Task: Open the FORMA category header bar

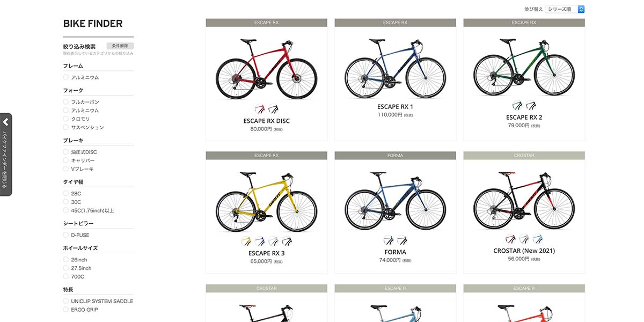Action: pyautogui.click(x=396, y=155)
